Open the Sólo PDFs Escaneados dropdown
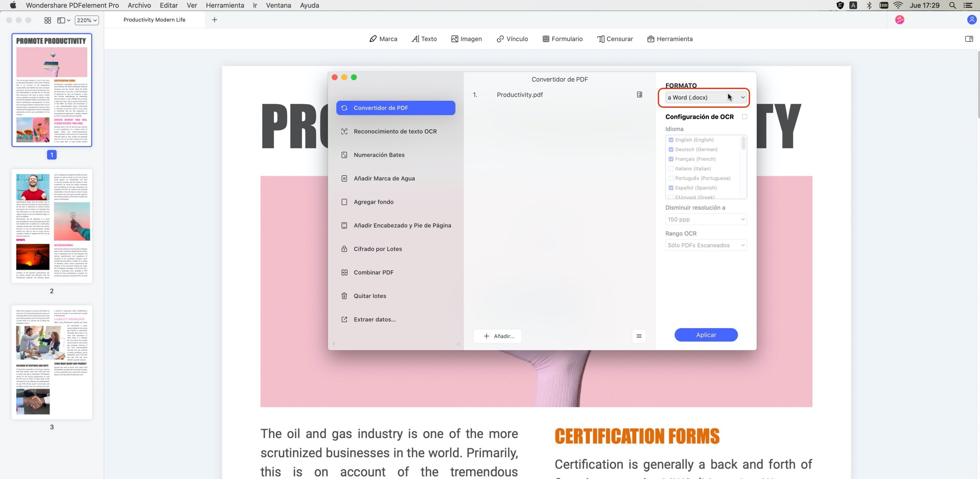980x479 pixels. (x=706, y=245)
